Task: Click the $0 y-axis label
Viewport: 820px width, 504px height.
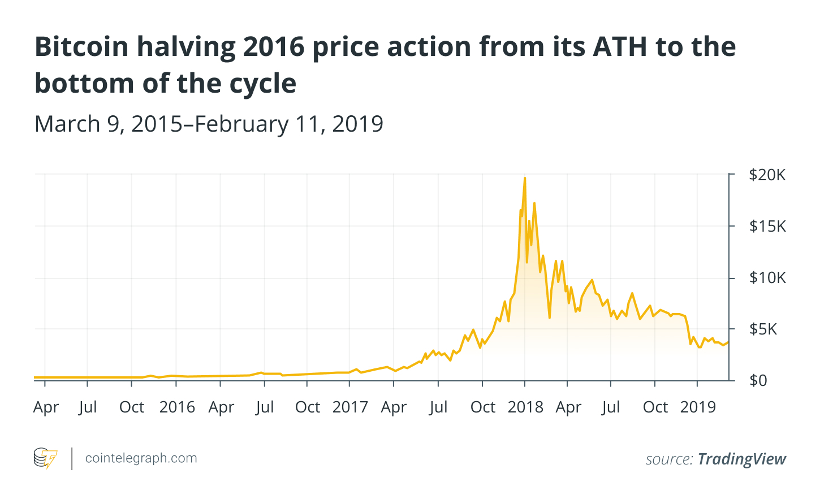Action: (x=758, y=380)
